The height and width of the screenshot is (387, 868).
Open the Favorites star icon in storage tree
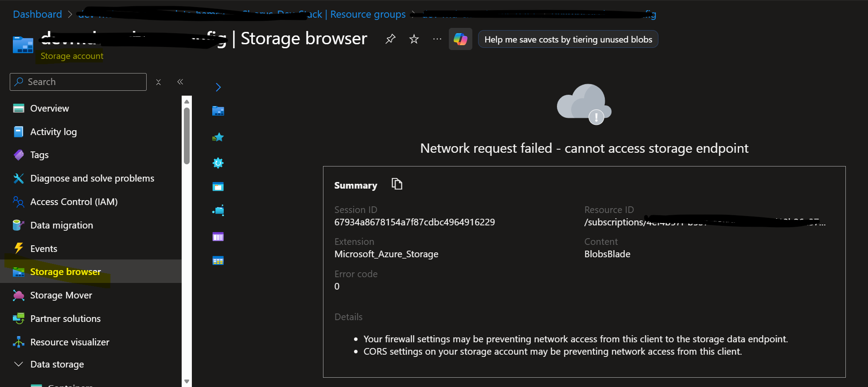218,137
